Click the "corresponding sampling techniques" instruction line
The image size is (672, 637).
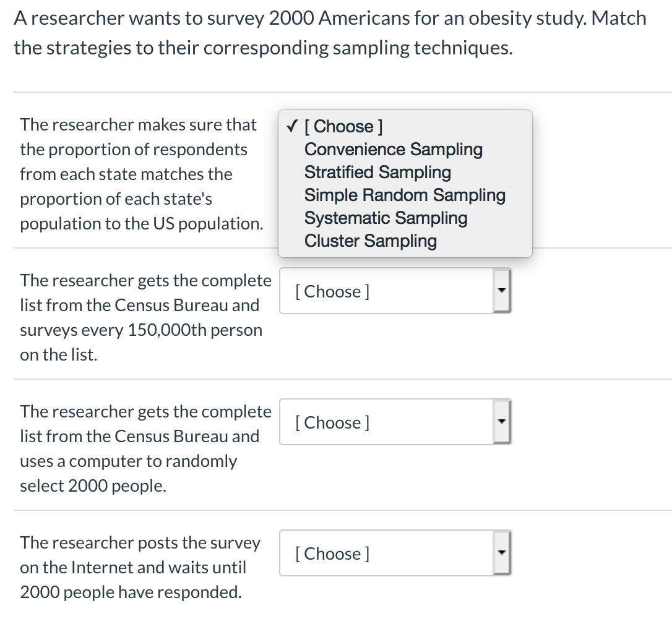[x=263, y=48]
